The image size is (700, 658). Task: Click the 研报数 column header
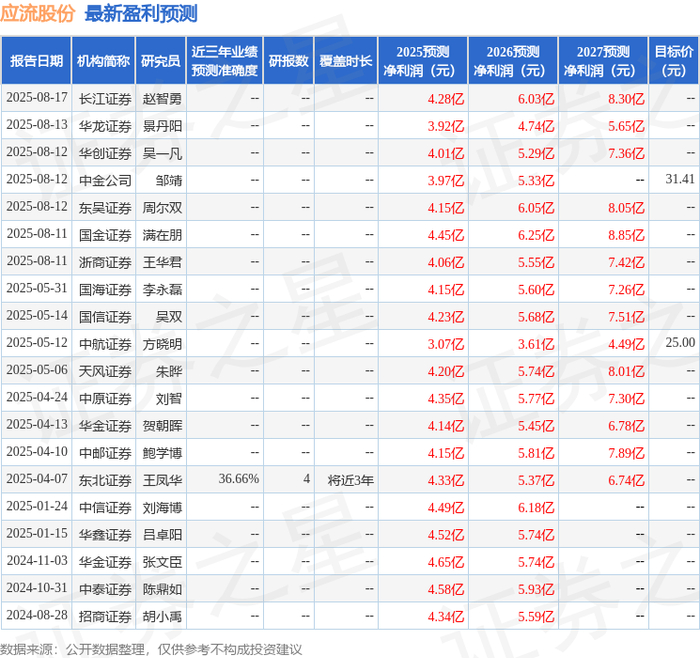coord(288,61)
